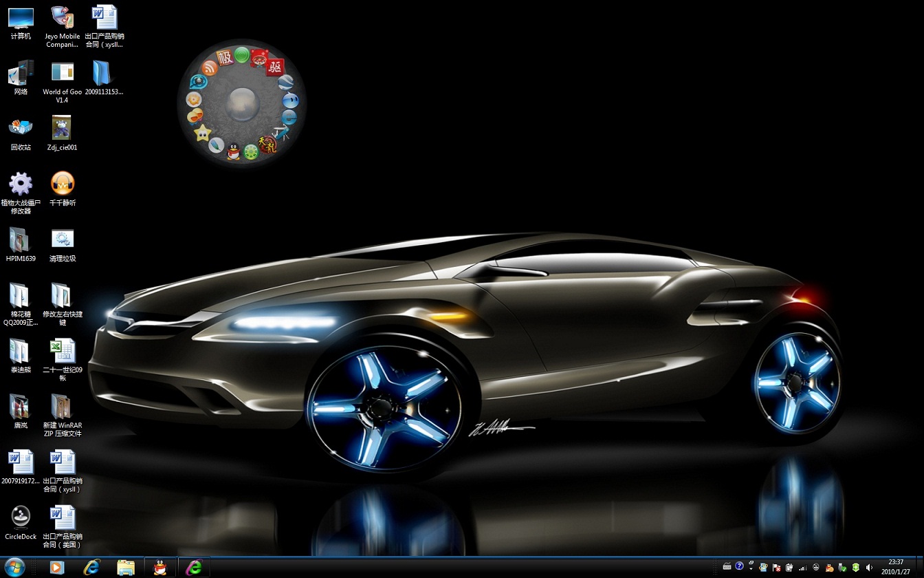The image size is (924, 578).
Task: Select the CircleDock desktop shortcut
Action: point(21,517)
